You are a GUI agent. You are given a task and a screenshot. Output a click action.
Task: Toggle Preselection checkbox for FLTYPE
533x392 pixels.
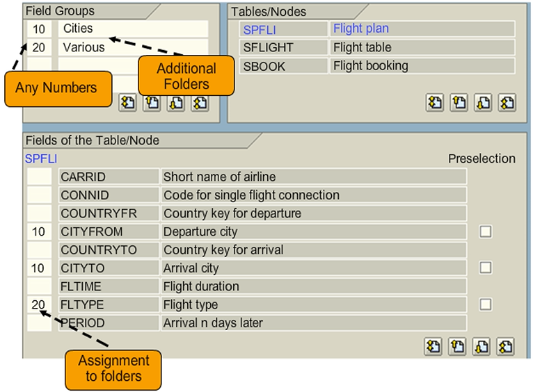click(x=486, y=304)
